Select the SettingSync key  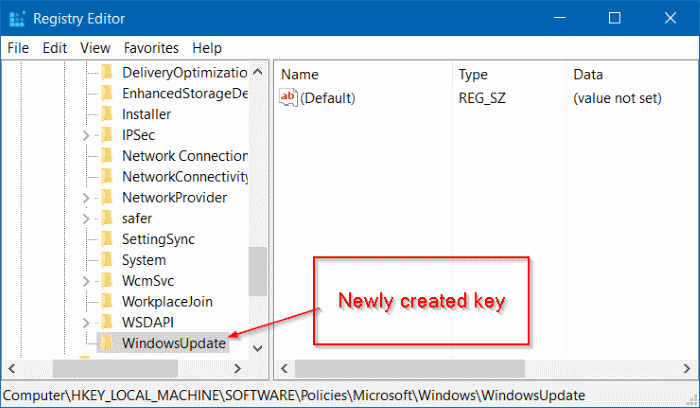pyautogui.click(x=158, y=239)
